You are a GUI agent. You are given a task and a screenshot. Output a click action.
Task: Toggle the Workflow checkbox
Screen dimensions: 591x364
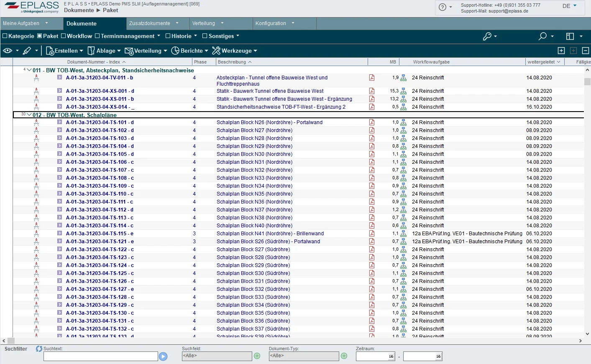click(x=64, y=36)
